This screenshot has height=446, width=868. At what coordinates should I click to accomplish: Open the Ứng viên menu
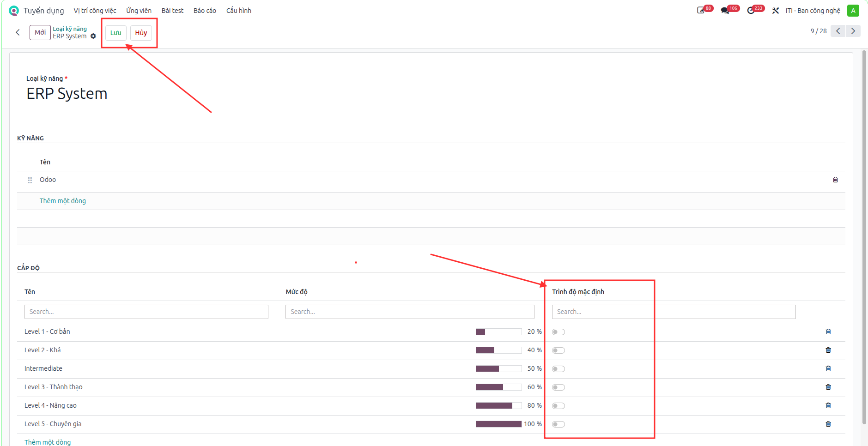139,11
